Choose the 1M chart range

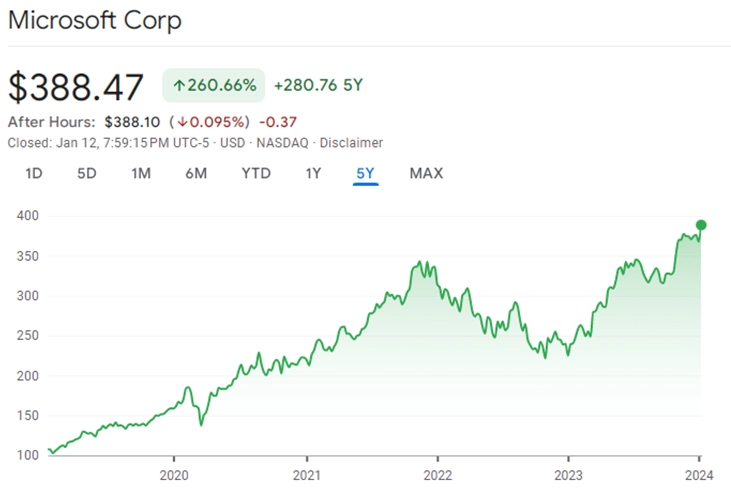(141, 173)
